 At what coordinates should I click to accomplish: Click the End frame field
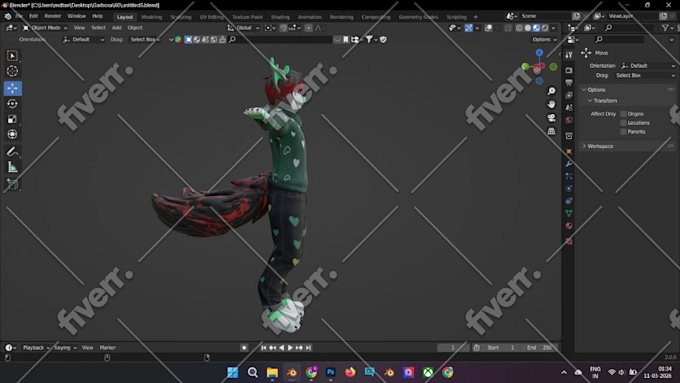tap(539, 348)
